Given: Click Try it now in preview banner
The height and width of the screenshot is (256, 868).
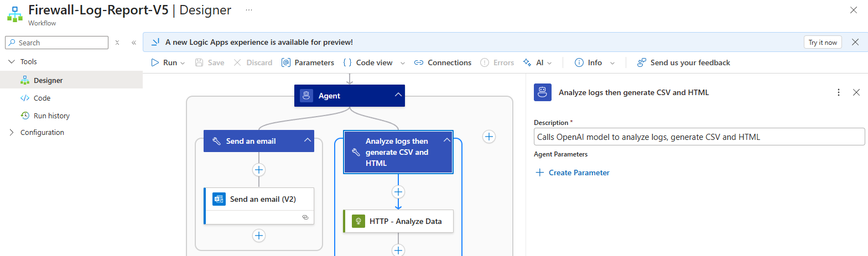Looking at the screenshot, I should (822, 43).
